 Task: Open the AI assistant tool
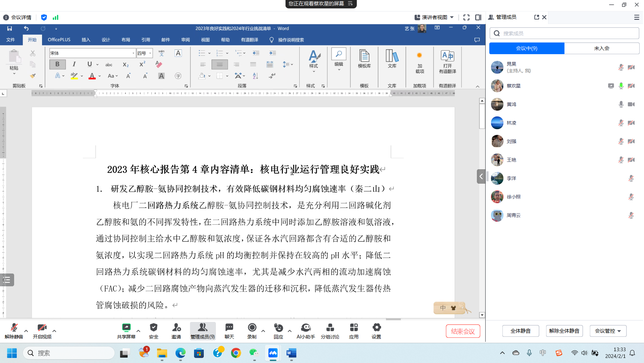pos(305,327)
